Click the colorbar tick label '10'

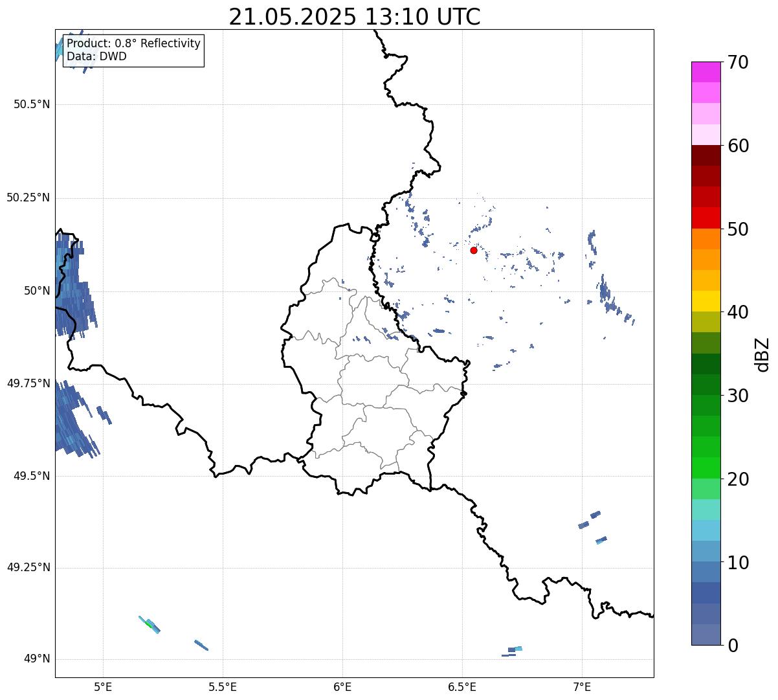pyautogui.click(x=738, y=562)
